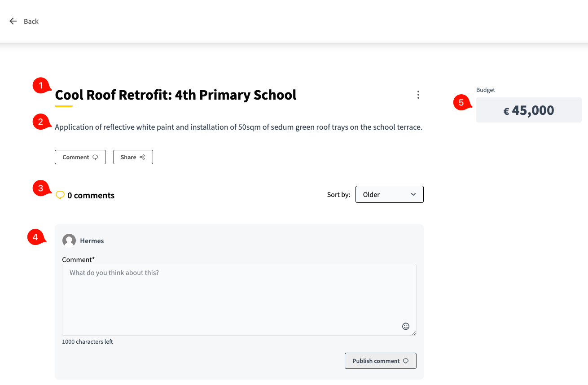This screenshot has height=385, width=588.
Task: Click the € 45,000 budget box
Action: pyautogui.click(x=528, y=110)
